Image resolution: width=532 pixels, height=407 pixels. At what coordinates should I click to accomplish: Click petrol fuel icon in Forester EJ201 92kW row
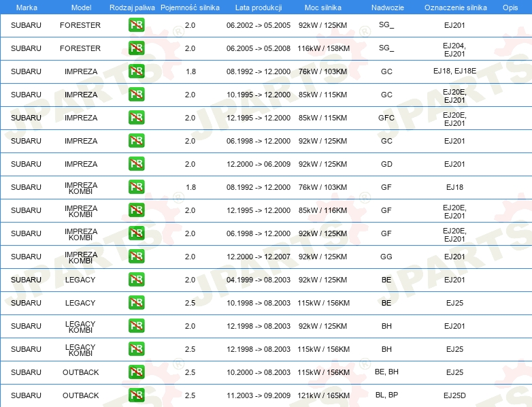coord(136,25)
